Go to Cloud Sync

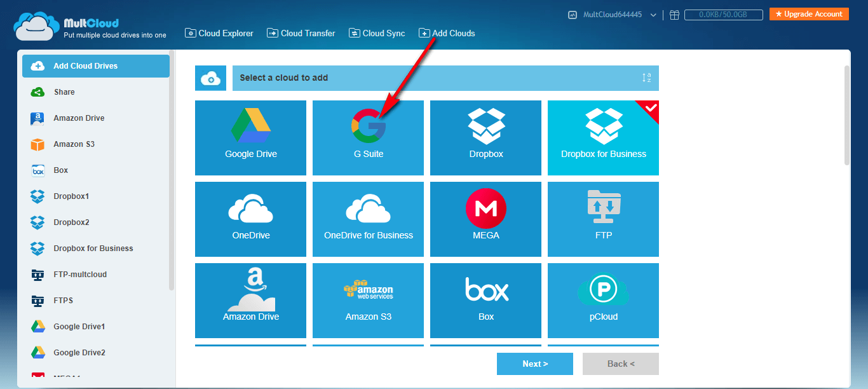coord(377,33)
